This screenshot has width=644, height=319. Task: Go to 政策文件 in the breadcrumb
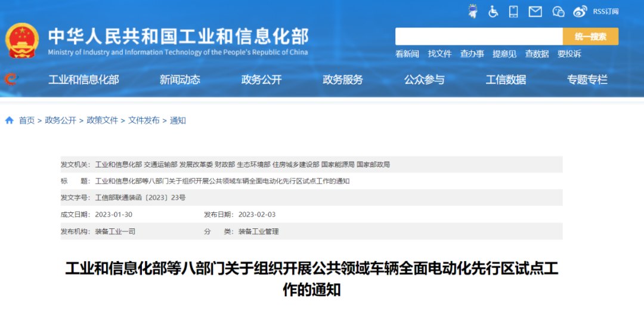point(103,120)
